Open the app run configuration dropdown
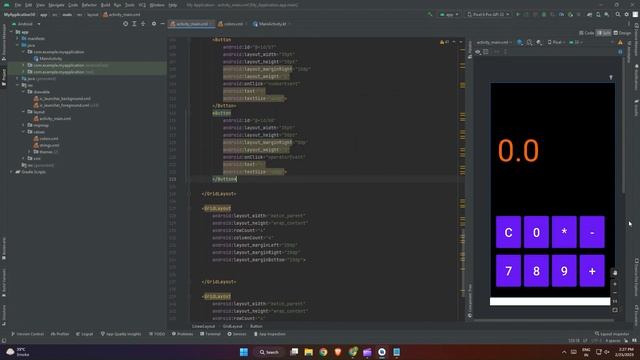The height and width of the screenshot is (360, 640). click(449, 14)
